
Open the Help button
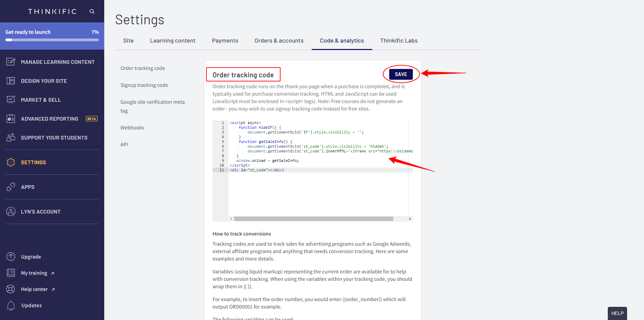[x=617, y=313]
